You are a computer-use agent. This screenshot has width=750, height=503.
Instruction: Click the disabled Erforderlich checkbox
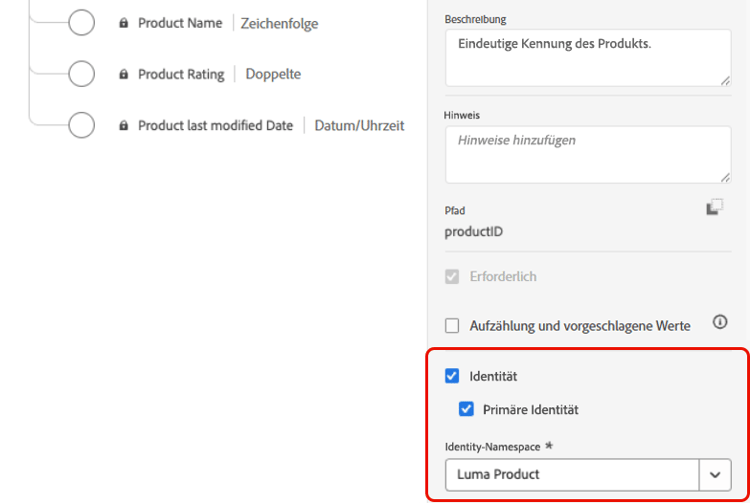tap(452, 276)
